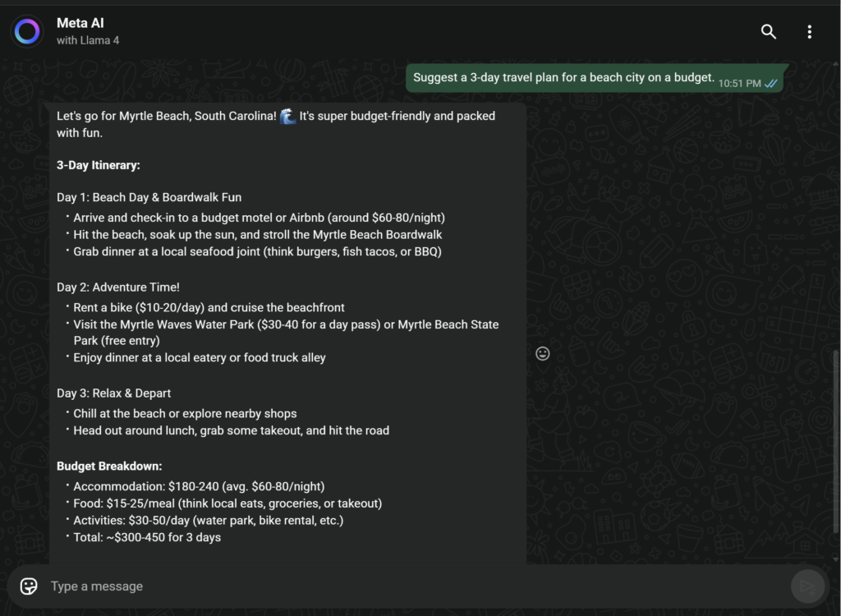This screenshot has height=616, width=841.
Task: Click the "with Llama 4" subtitle
Action: pyautogui.click(x=88, y=40)
